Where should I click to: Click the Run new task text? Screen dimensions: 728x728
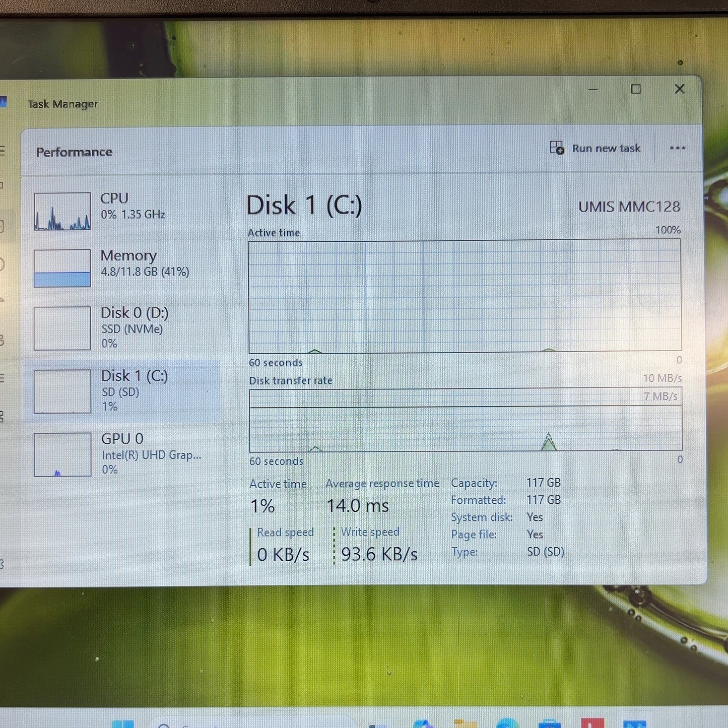606,149
